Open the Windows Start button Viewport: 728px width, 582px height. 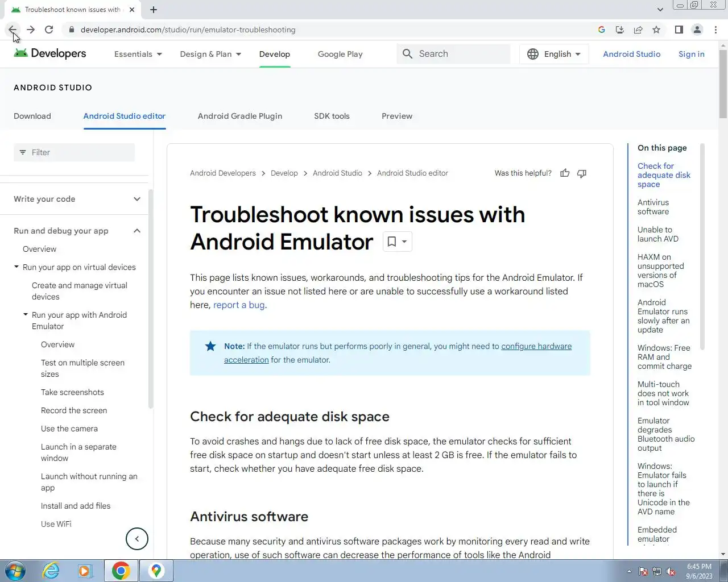15,571
